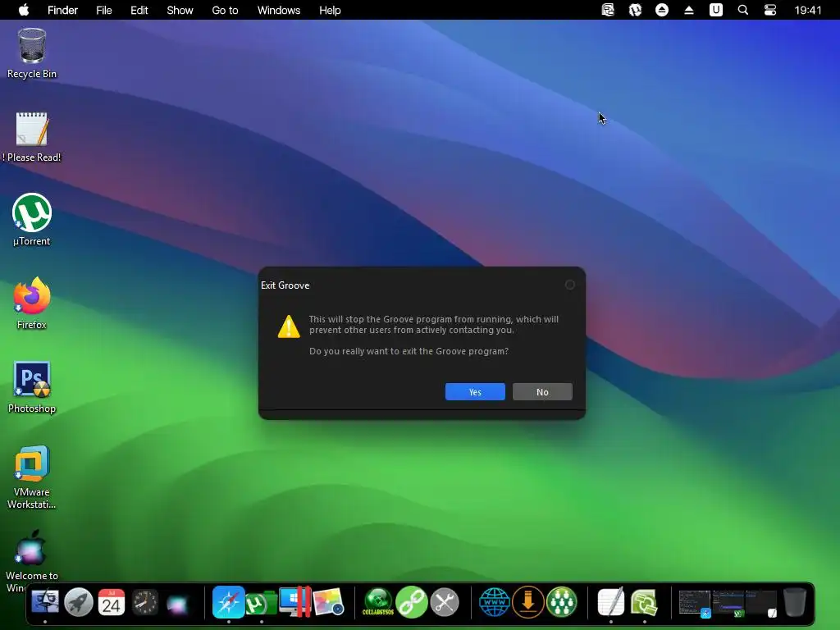
Task: Open the notepad with pen icon in dock
Action: (x=611, y=602)
